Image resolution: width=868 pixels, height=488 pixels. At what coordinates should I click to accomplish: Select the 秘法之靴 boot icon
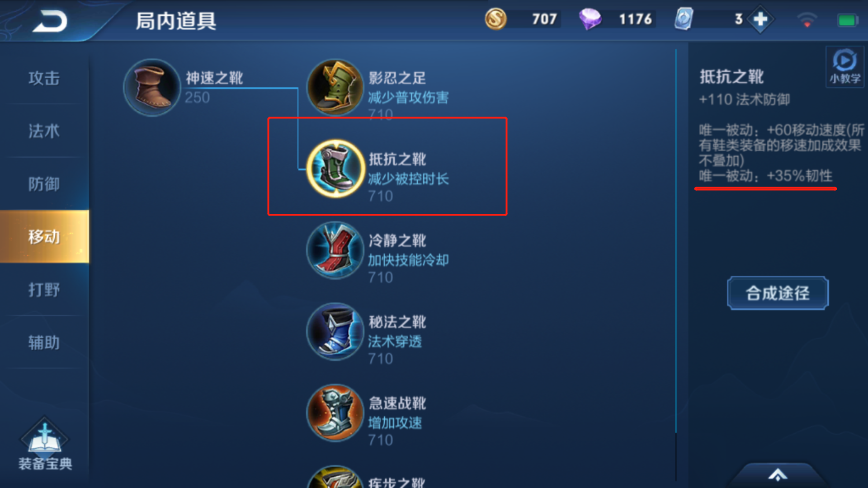(335, 331)
